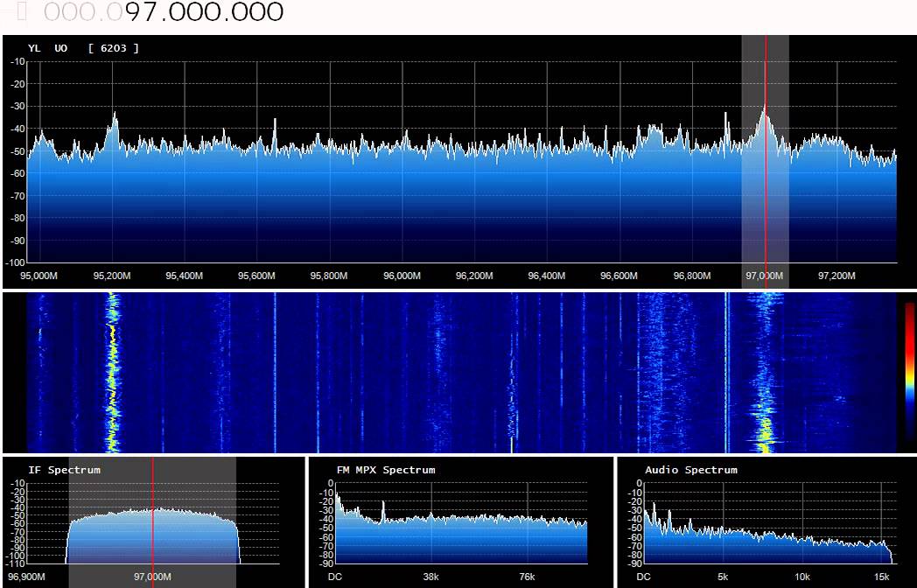Click the yellow 95.2 MHz trace in waterfall
The image size is (917, 588).
[112, 374]
